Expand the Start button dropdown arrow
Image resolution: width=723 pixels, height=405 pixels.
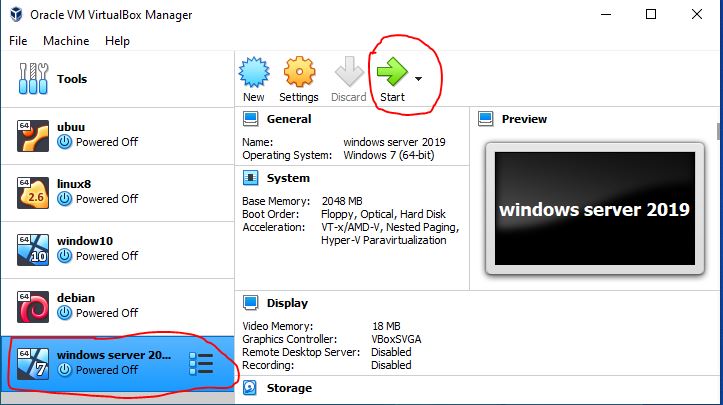[x=418, y=79]
